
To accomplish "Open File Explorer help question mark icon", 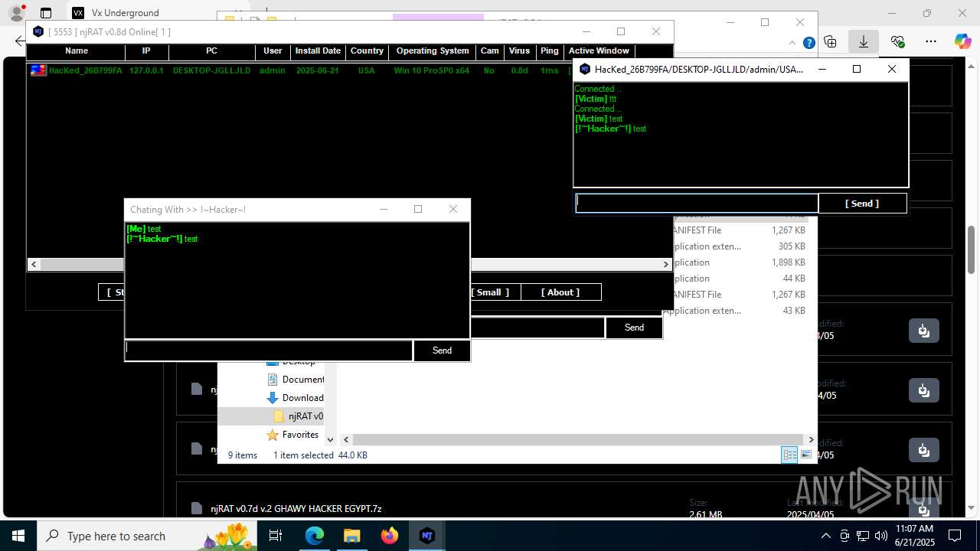I will [x=808, y=43].
